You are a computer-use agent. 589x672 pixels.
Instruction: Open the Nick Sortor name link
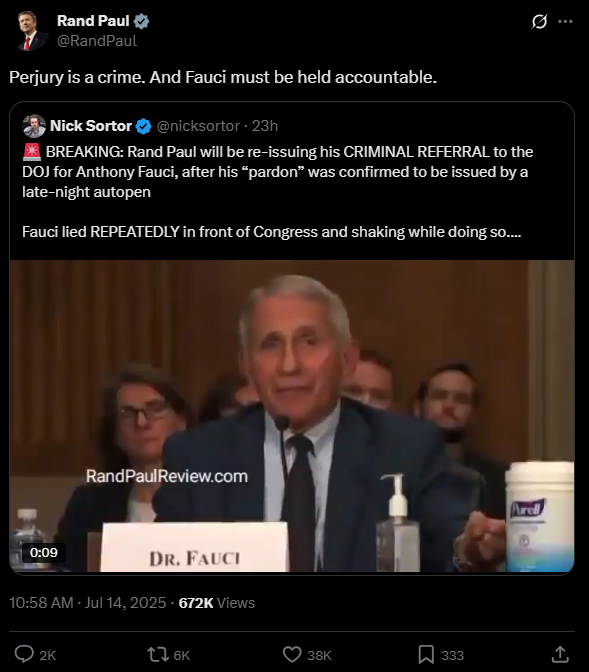click(x=91, y=126)
